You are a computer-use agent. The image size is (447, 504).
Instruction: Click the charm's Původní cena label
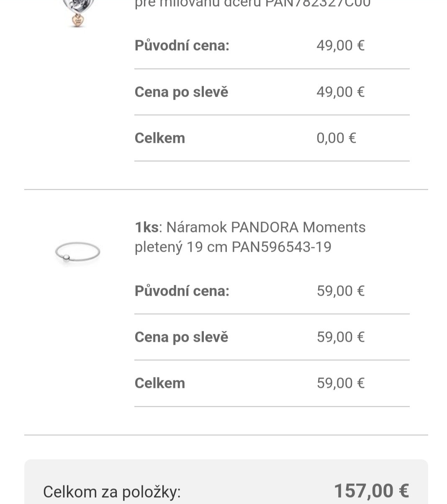tap(182, 45)
